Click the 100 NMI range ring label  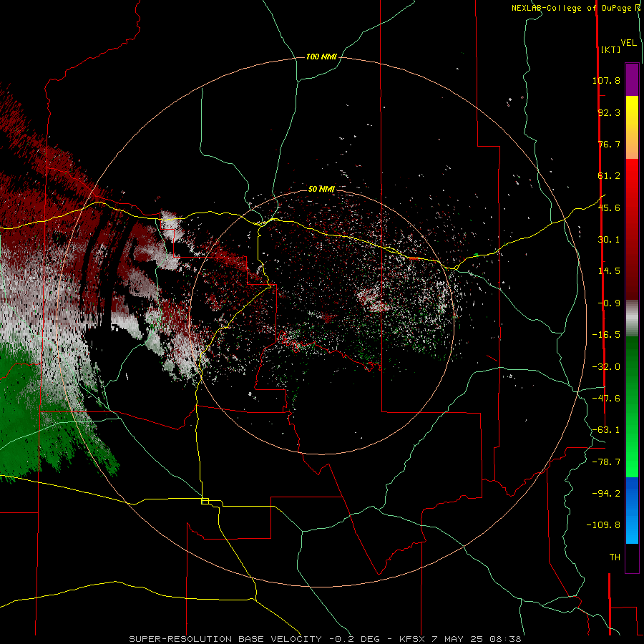click(321, 57)
